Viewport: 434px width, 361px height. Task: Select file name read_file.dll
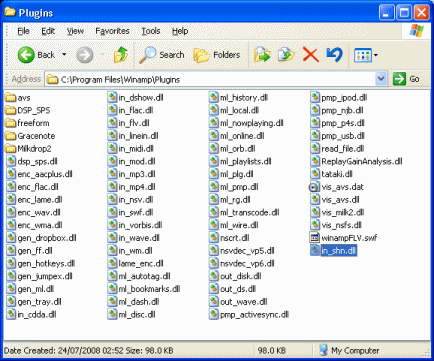tap(343, 149)
